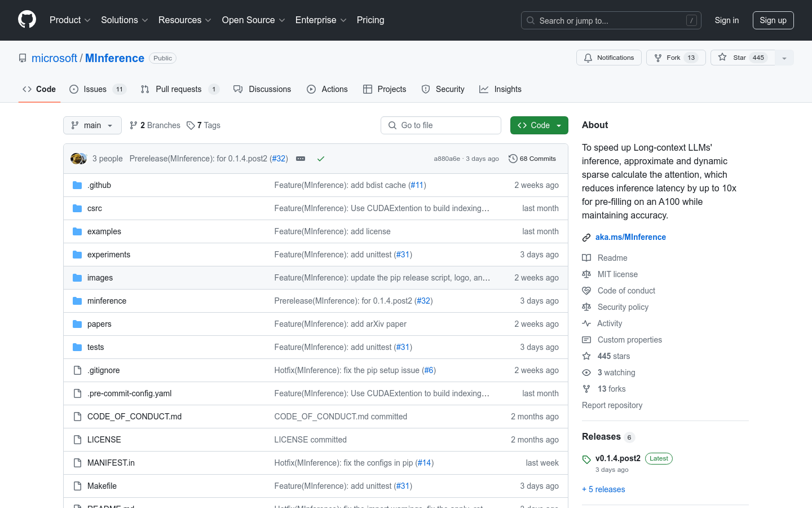Click the tests folder icon
Viewport: 812px width, 508px height.
click(77, 347)
